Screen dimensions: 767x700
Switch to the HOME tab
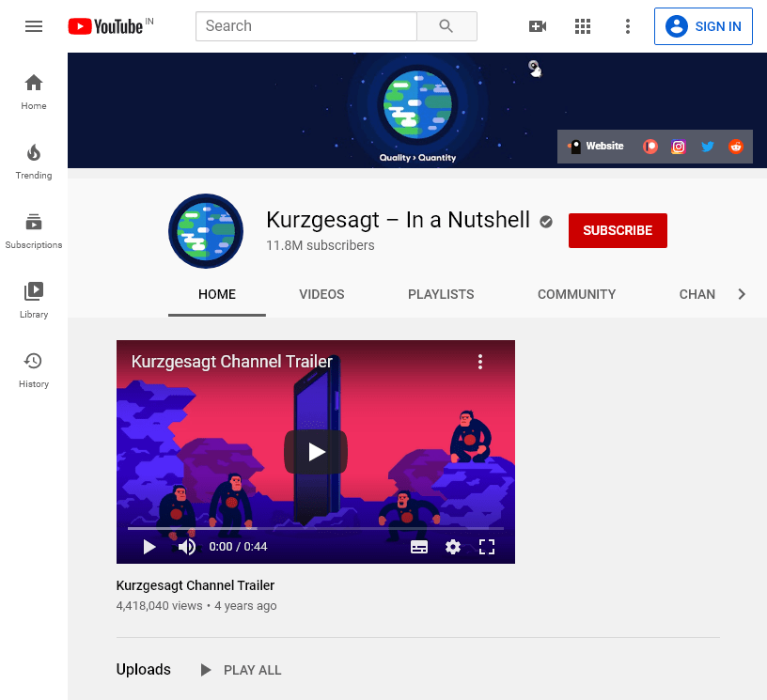coord(217,294)
